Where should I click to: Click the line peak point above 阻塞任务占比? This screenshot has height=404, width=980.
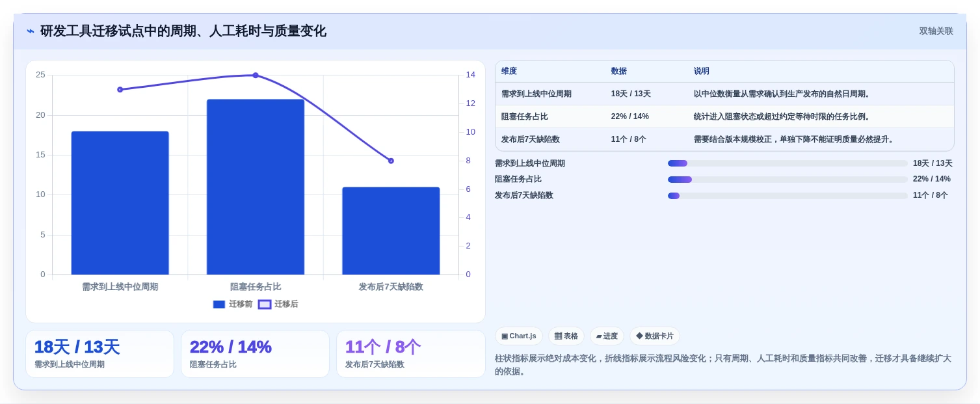(256, 75)
